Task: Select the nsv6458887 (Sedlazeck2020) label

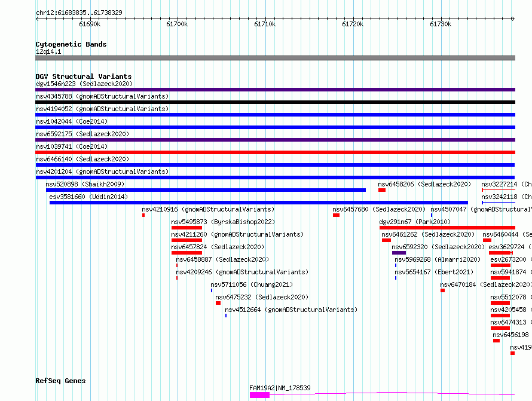Action: 222,259
